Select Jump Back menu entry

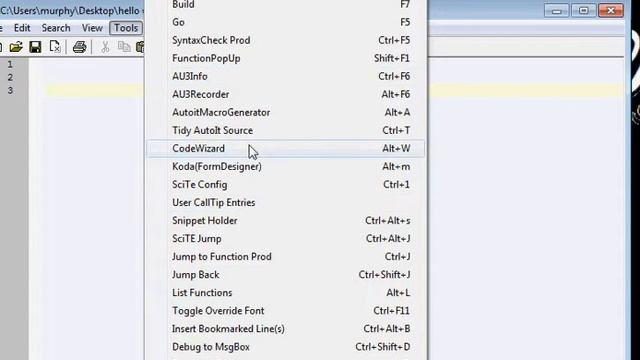(x=285, y=274)
